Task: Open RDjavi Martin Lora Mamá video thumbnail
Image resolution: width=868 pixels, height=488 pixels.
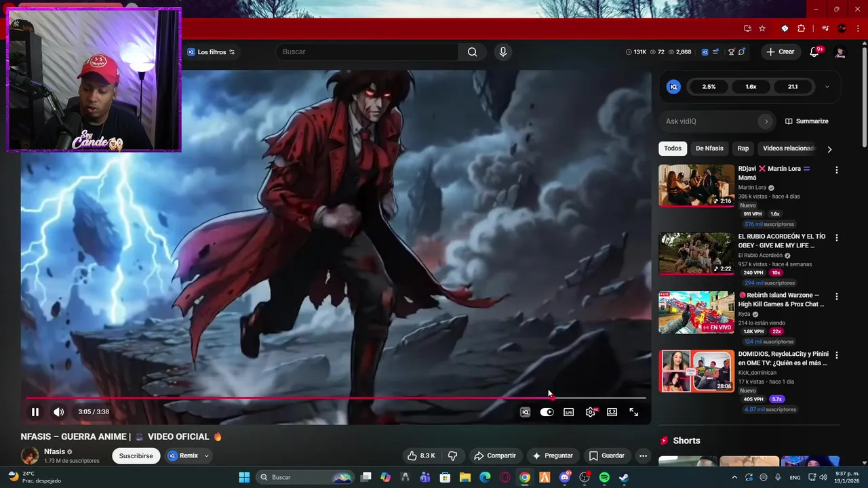Action: point(696,185)
